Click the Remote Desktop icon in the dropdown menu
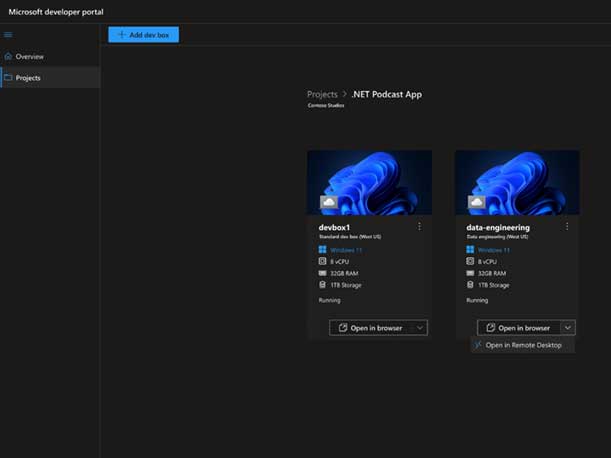 (x=479, y=346)
